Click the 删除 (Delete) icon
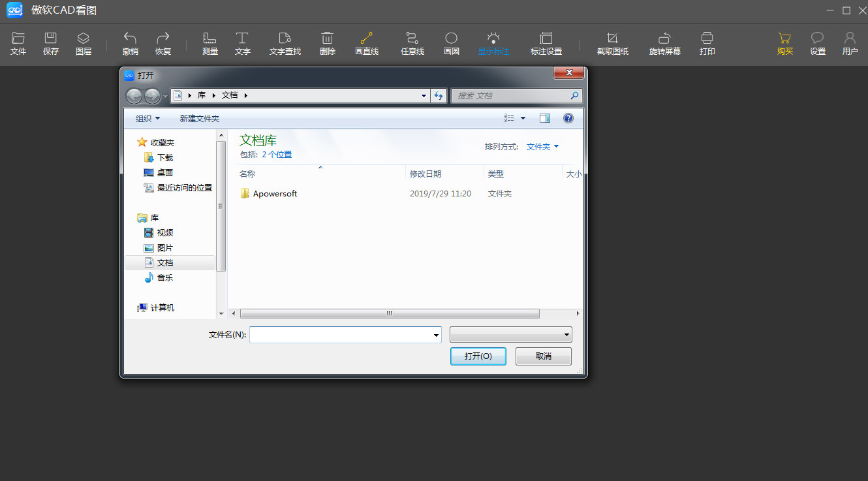The height and width of the screenshot is (481, 868). click(328, 44)
